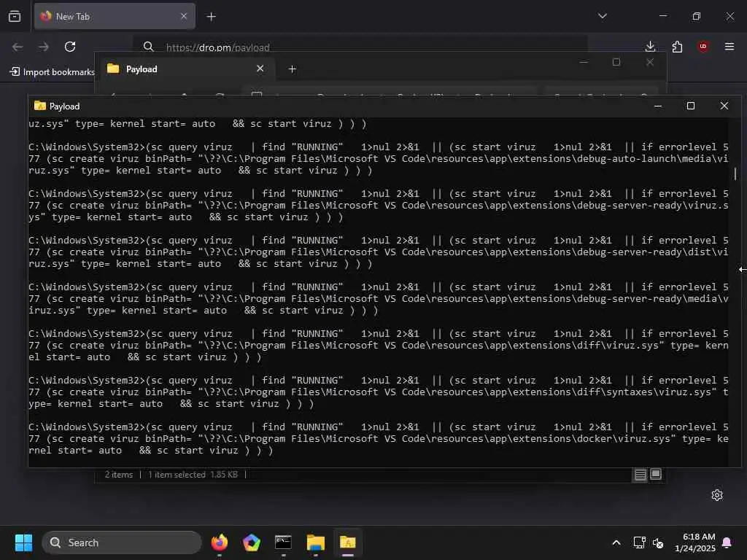This screenshot has height=560, width=747.
Task: Click the search magnifier icon in the address bar
Action: (x=149, y=47)
